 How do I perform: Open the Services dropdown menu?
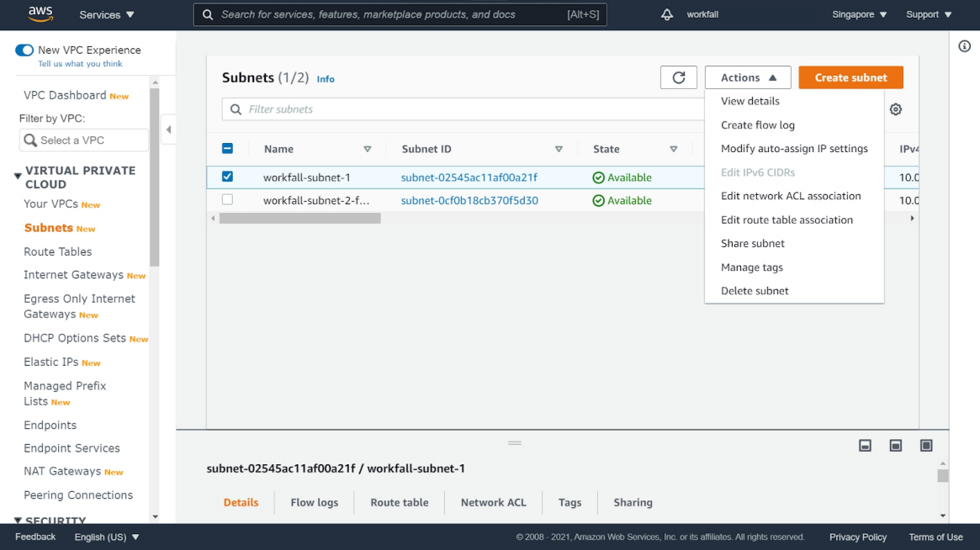106,14
